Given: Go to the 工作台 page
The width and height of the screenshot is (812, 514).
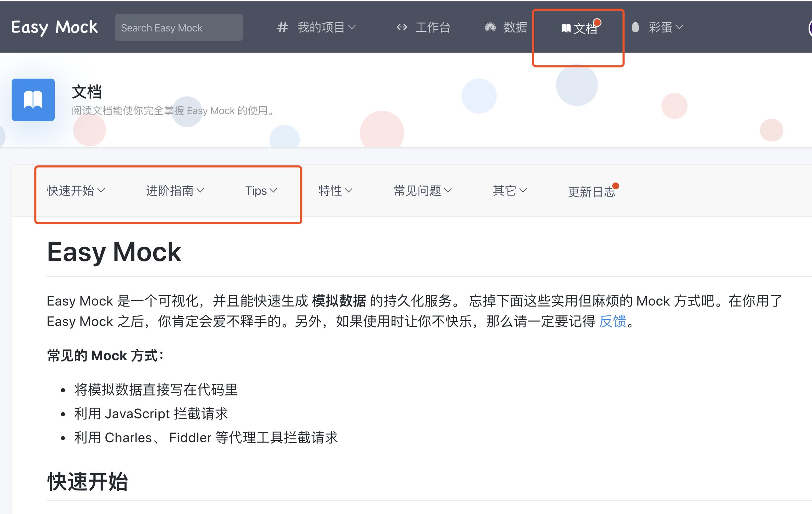Looking at the screenshot, I should click(x=433, y=27).
